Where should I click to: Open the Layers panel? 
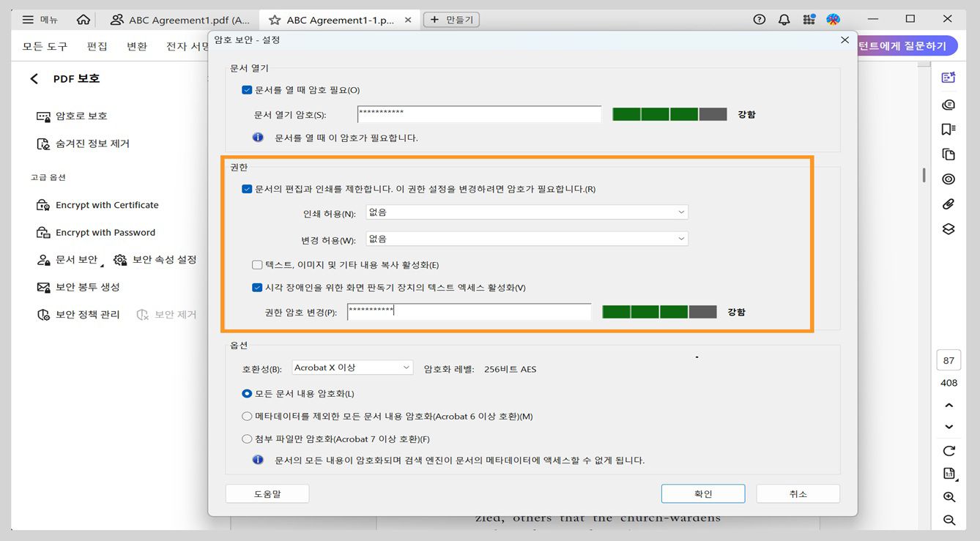[948, 228]
